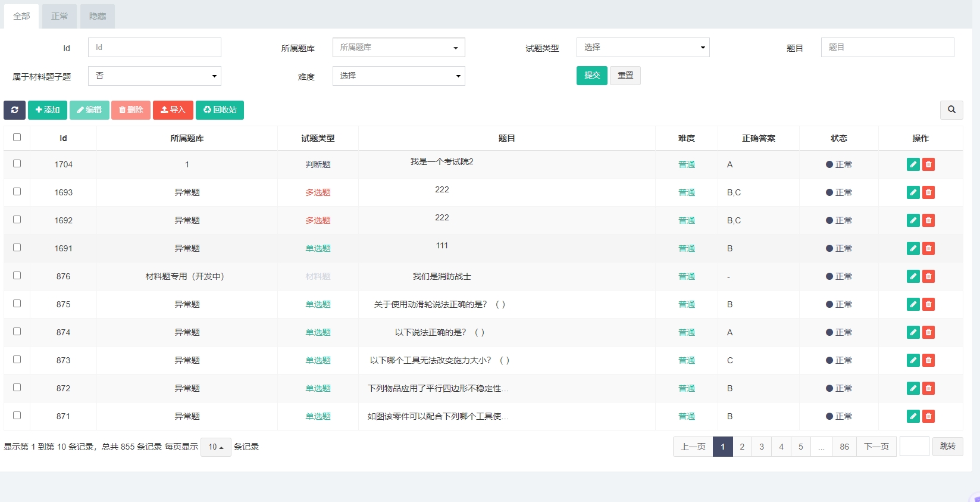Image resolution: width=980 pixels, height=502 pixels.
Task: Click red trash icon for row 1693
Action: [x=928, y=192]
